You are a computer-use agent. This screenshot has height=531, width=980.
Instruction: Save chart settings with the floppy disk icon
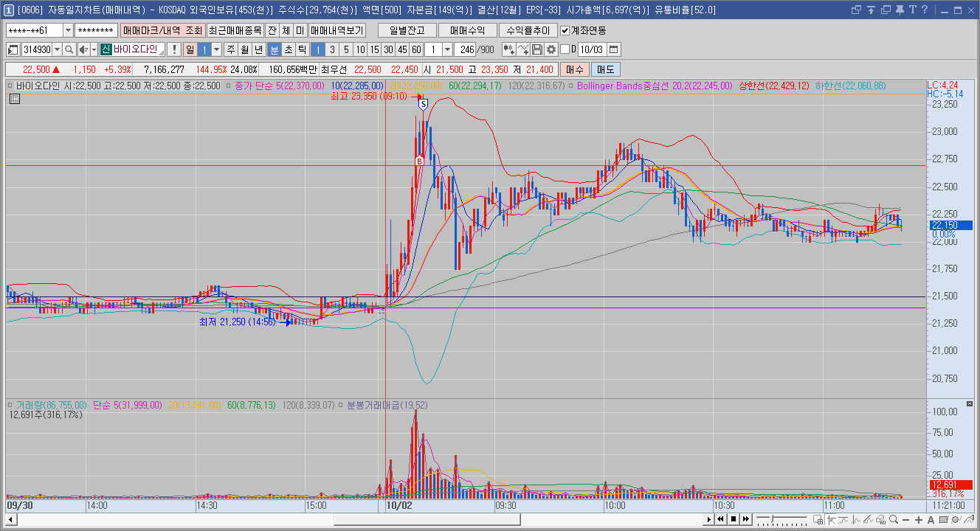click(537, 49)
